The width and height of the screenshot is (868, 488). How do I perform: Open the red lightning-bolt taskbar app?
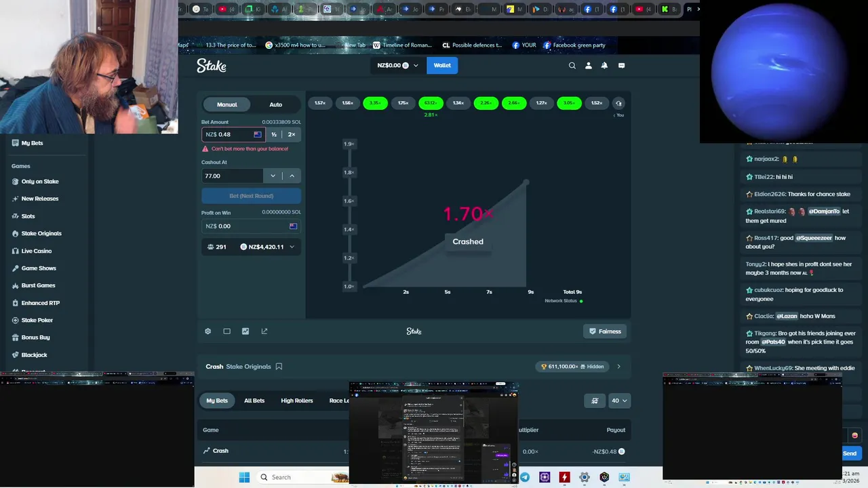click(x=564, y=477)
